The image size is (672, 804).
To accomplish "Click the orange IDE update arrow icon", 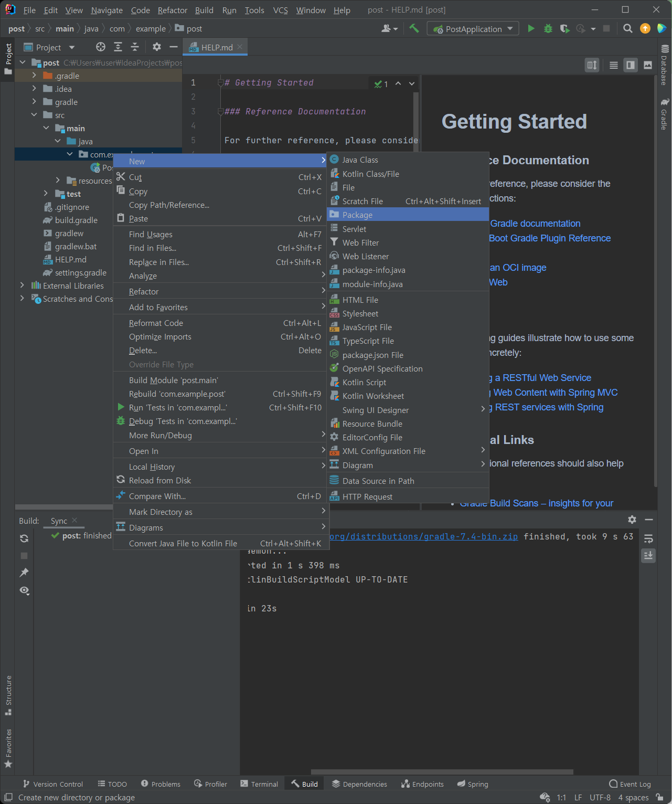I will pos(645,28).
